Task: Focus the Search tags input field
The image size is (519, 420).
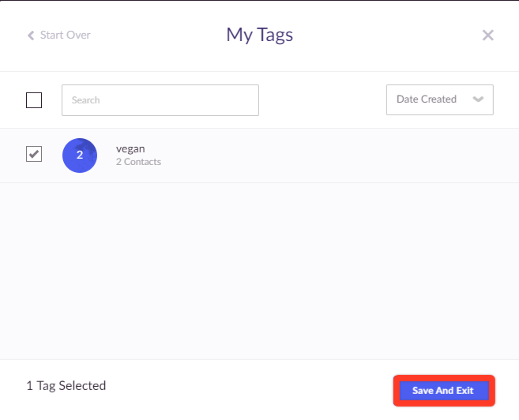Action: pos(160,100)
